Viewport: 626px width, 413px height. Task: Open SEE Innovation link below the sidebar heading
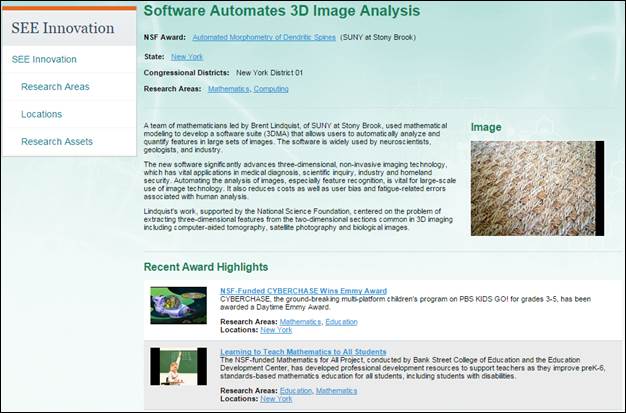pyautogui.click(x=44, y=60)
